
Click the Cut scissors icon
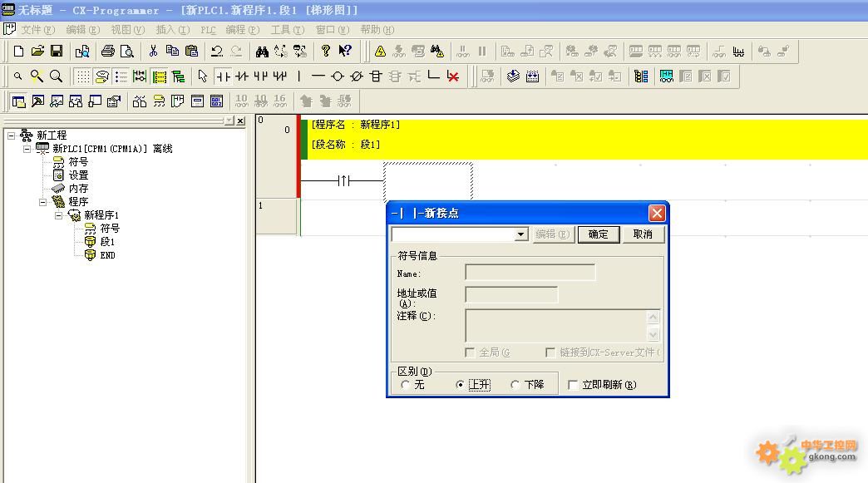coord(153,52)
